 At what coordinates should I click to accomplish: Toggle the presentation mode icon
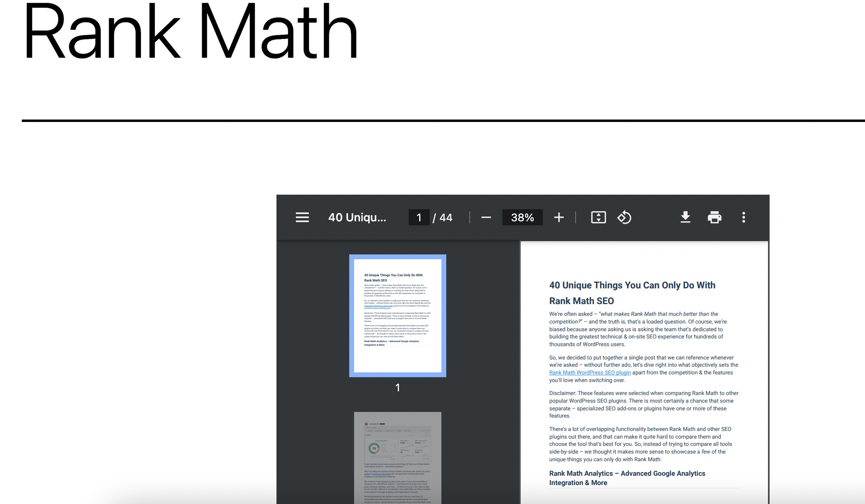point(599,217)
